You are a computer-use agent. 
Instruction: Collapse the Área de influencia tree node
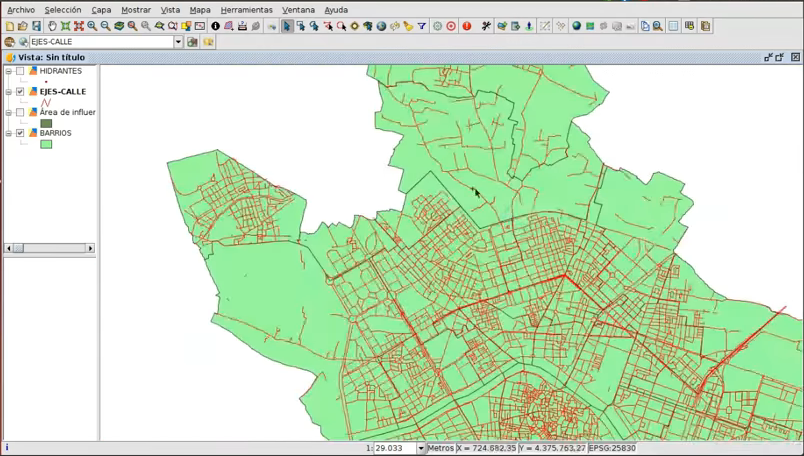9,112
